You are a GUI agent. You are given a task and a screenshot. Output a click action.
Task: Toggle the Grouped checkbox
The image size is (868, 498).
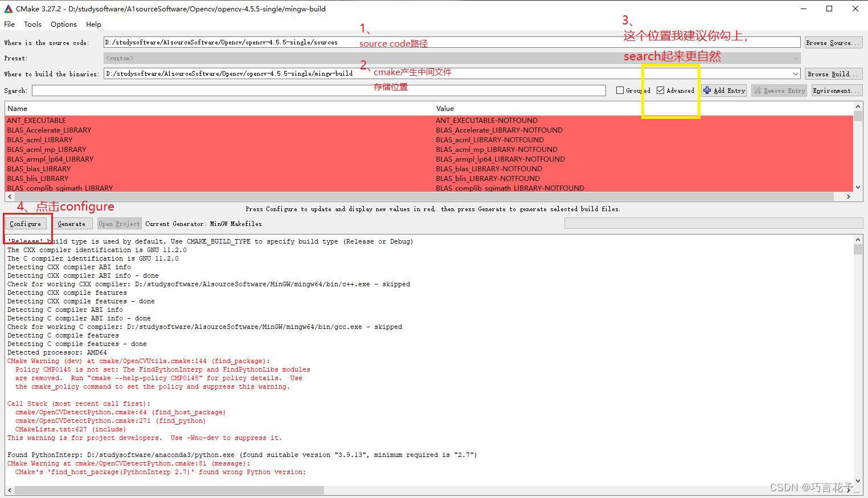tap(620, 90)
